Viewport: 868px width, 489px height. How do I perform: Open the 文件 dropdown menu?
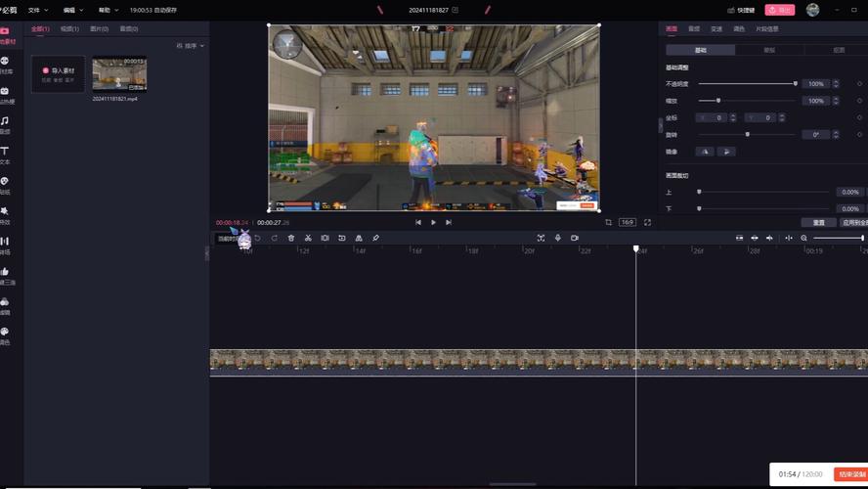[36, 10]
